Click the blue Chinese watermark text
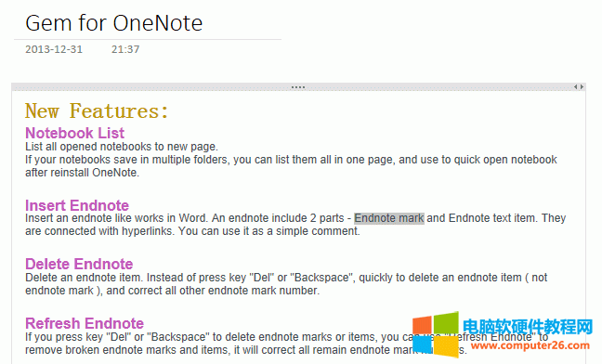Viewport: 602px width, 364px height. tap(528, 327)
